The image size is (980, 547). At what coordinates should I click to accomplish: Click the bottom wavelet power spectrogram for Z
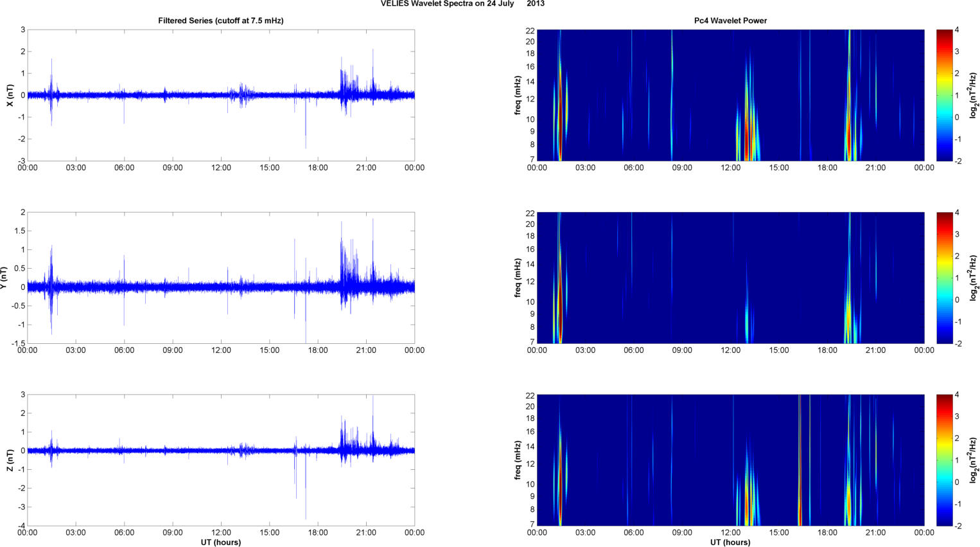[x=730, y=460]
